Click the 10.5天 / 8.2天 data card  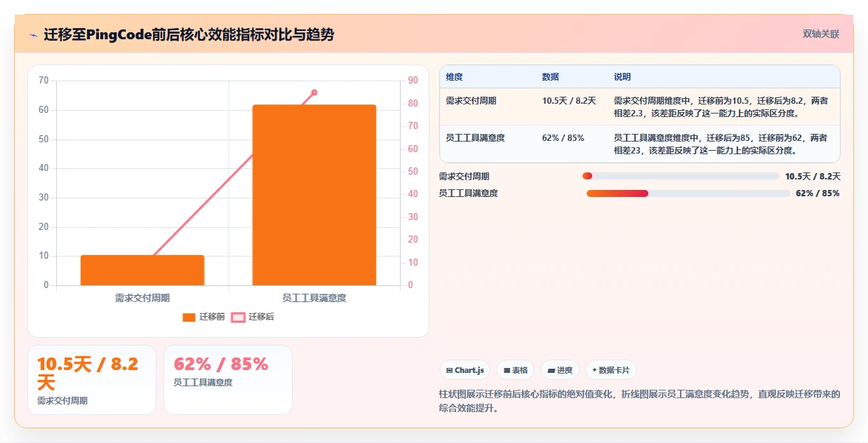pyautogui.click(x=92, y=380)
